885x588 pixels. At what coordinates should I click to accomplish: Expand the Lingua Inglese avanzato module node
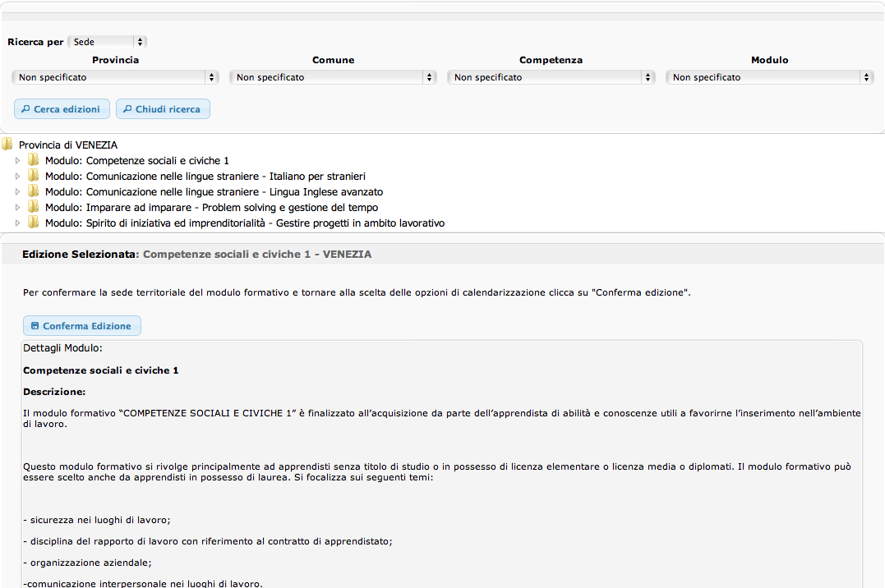tap(18, 191)
